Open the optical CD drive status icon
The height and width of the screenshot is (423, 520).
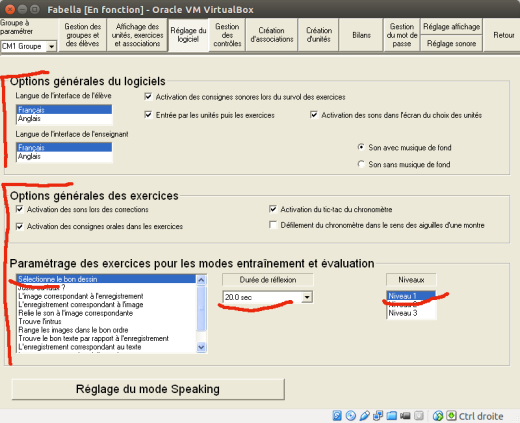click(x=351, y=415)
